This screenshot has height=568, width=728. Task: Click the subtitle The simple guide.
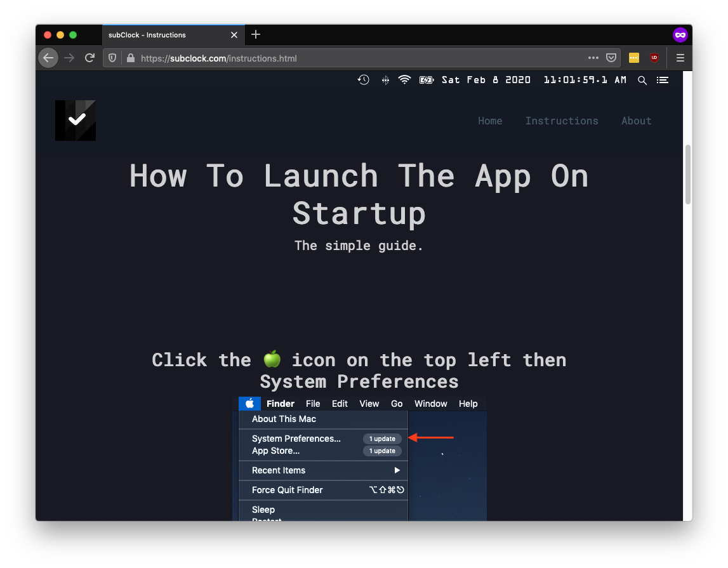(359, 246)
